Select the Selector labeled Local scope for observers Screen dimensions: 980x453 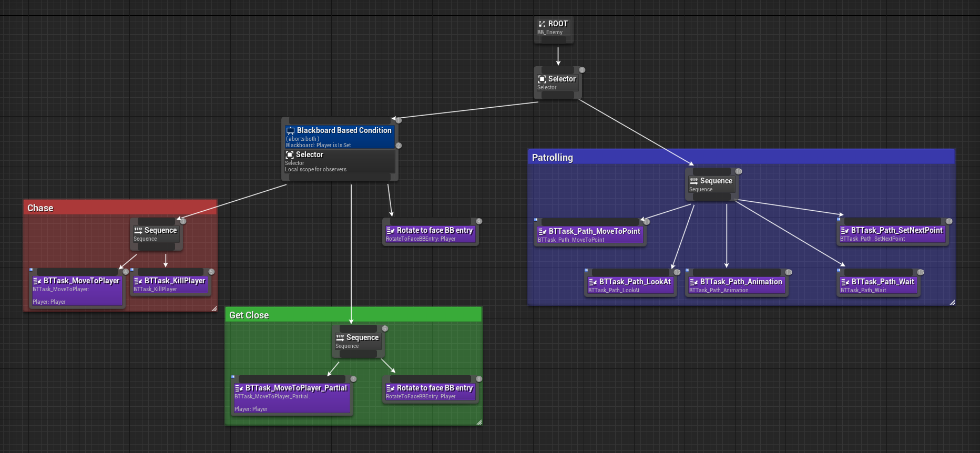click(x=339, y=162)
